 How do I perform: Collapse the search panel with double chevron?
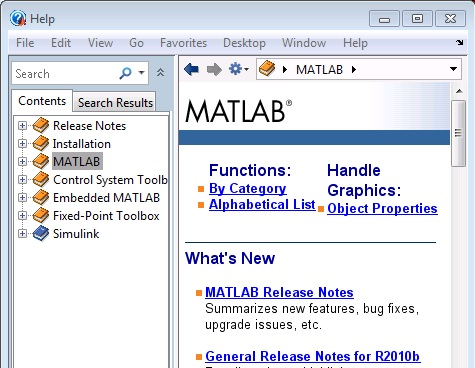[x=160, y=72]
